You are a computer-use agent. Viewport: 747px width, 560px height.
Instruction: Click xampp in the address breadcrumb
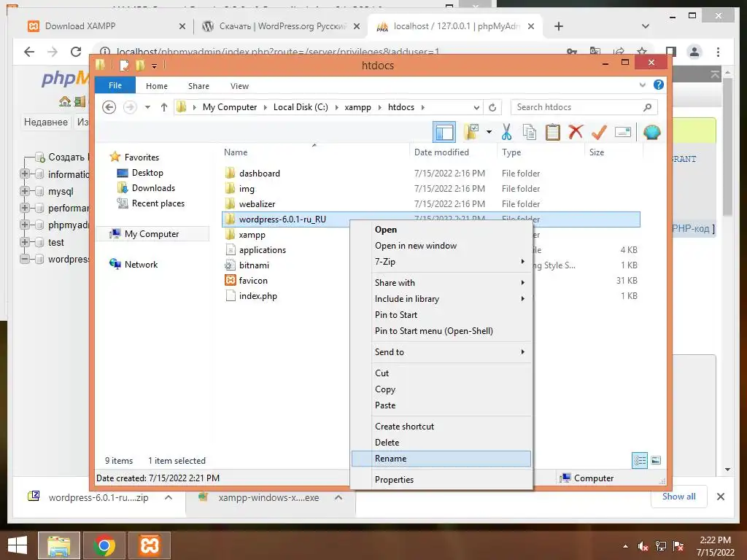357,107
